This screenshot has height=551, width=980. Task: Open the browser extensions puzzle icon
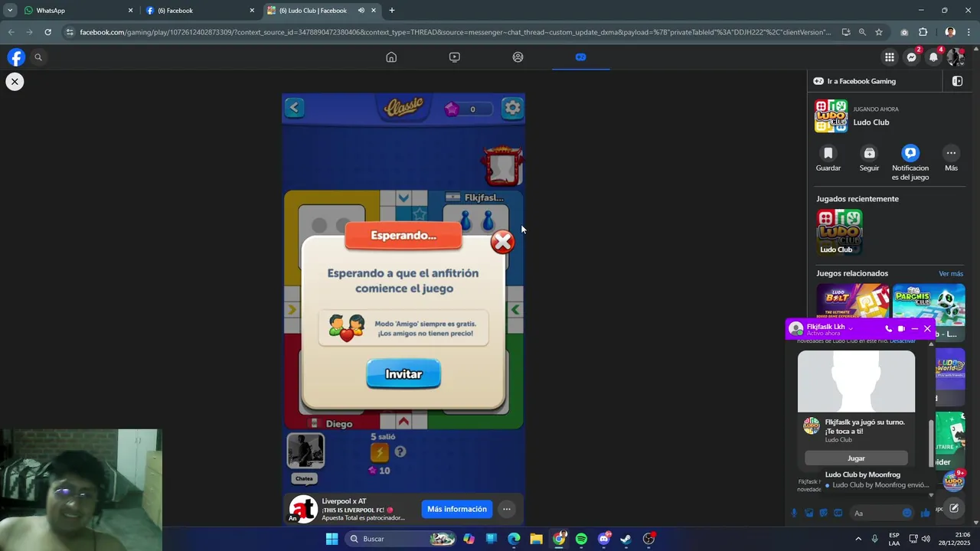click(x=923, y=32)
